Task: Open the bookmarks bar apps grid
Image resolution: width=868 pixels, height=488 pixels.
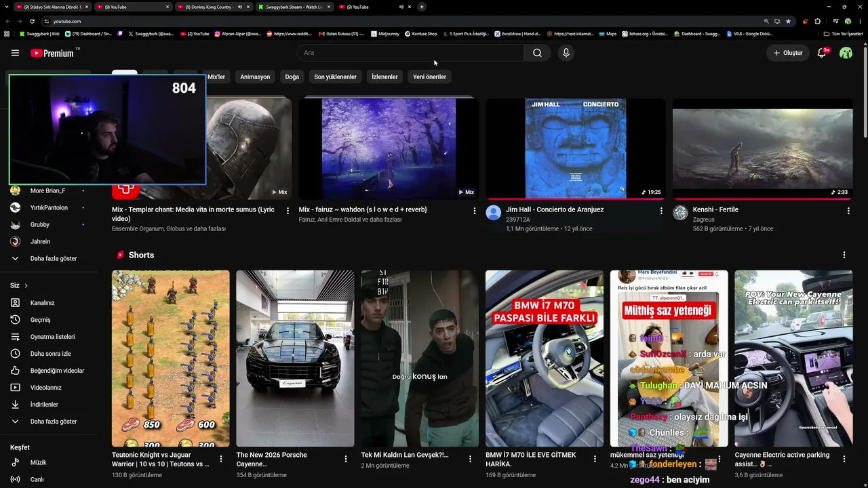Action: point(7,33)
